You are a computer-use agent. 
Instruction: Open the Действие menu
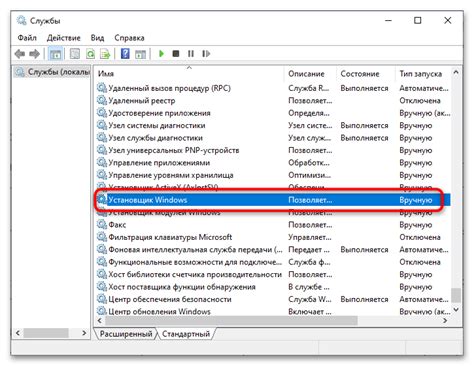tap(64, 38)
